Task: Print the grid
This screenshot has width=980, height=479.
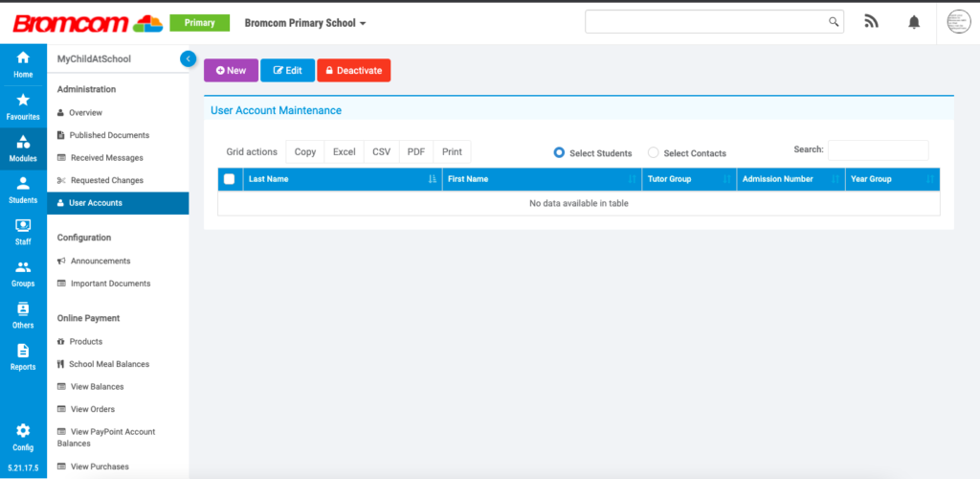Action: click(452, 152)
